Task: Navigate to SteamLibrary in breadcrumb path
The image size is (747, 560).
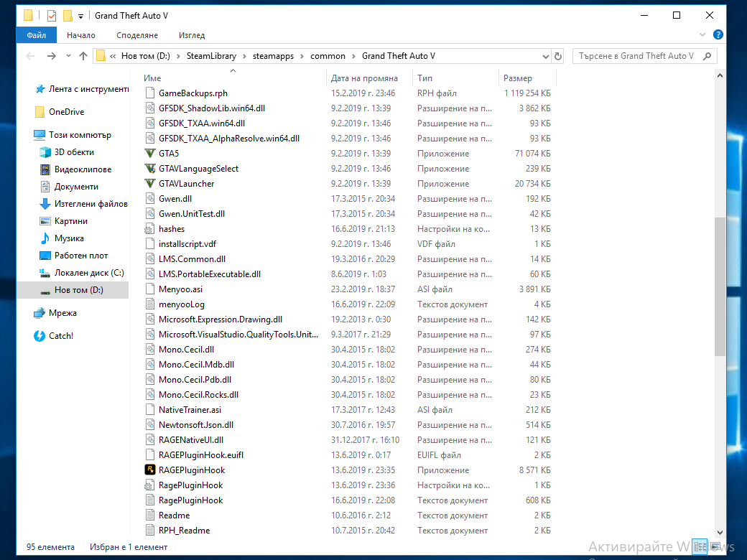Action: 211,56
